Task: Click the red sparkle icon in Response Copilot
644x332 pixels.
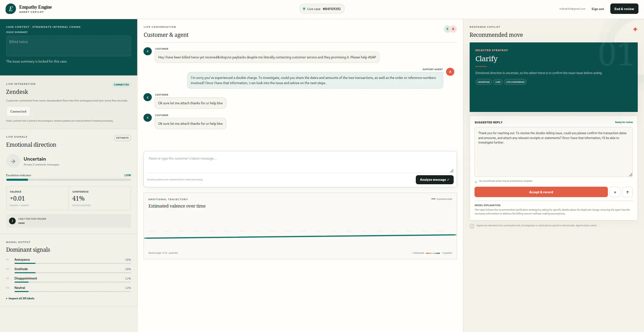Action: tap(635, 29)
